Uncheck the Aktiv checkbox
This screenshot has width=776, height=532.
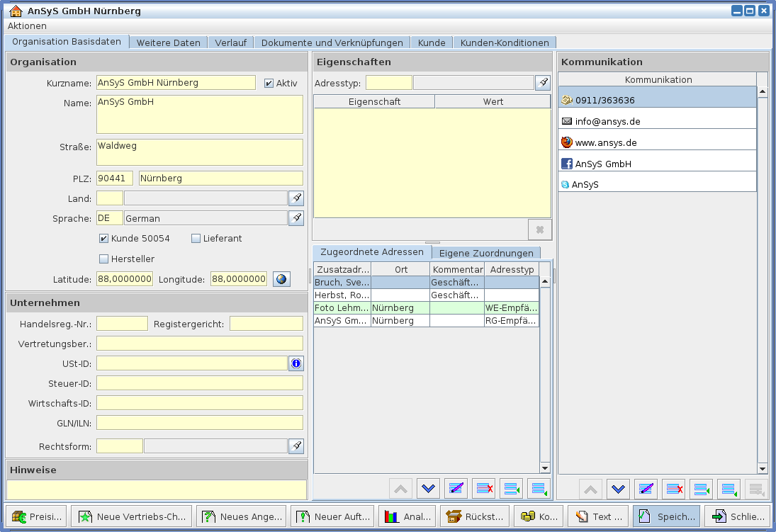click(269, 83)
